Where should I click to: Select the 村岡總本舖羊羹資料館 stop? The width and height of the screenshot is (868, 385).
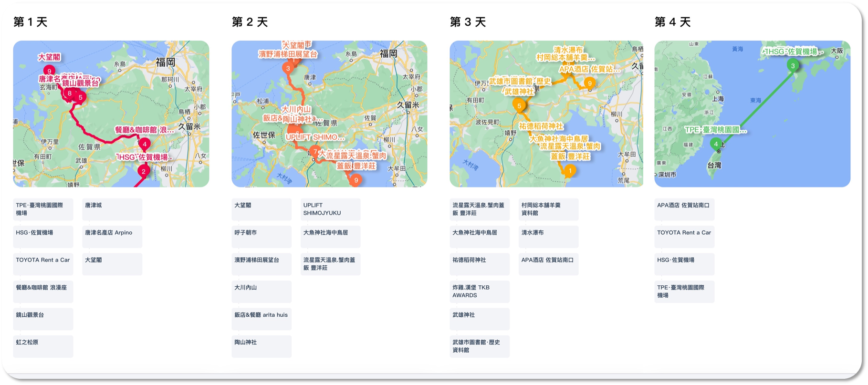tap(549, 209)
